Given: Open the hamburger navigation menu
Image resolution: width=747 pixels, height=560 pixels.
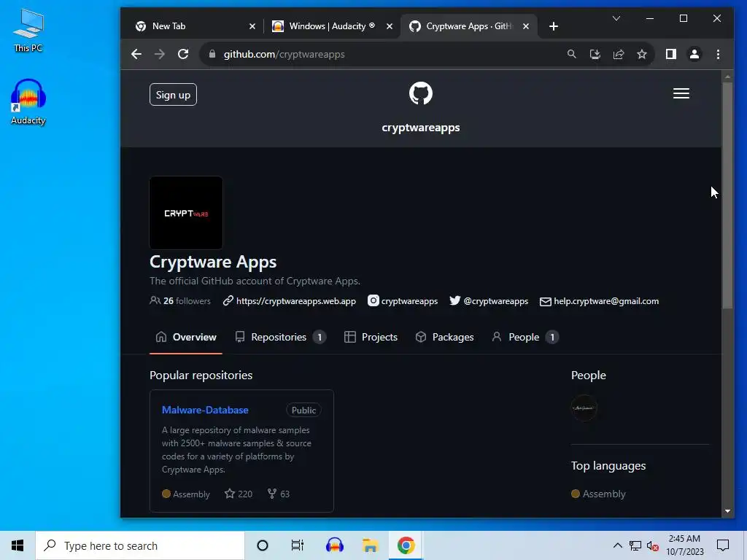Looking at the screenshot, I should pyautogui.click(x=681, y=93).
